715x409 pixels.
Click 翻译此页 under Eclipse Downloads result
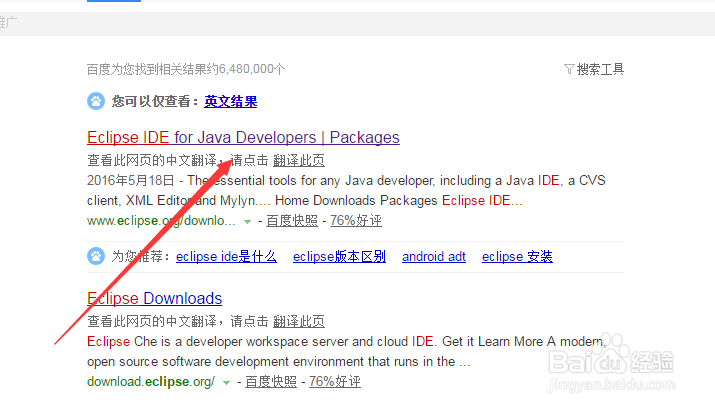pos(299,321)
